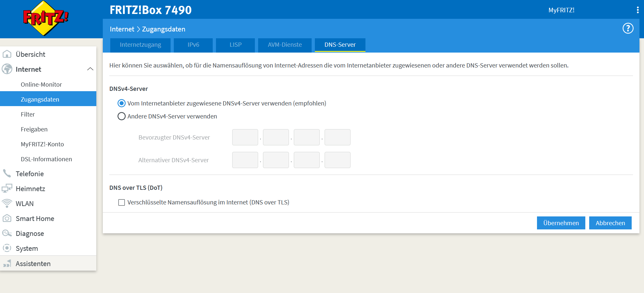Click fourth octet of Alternativer DNSv4-Server
The width and height of the screenshot is (644, 293).
pyautogui.click(x=338, y=160)
